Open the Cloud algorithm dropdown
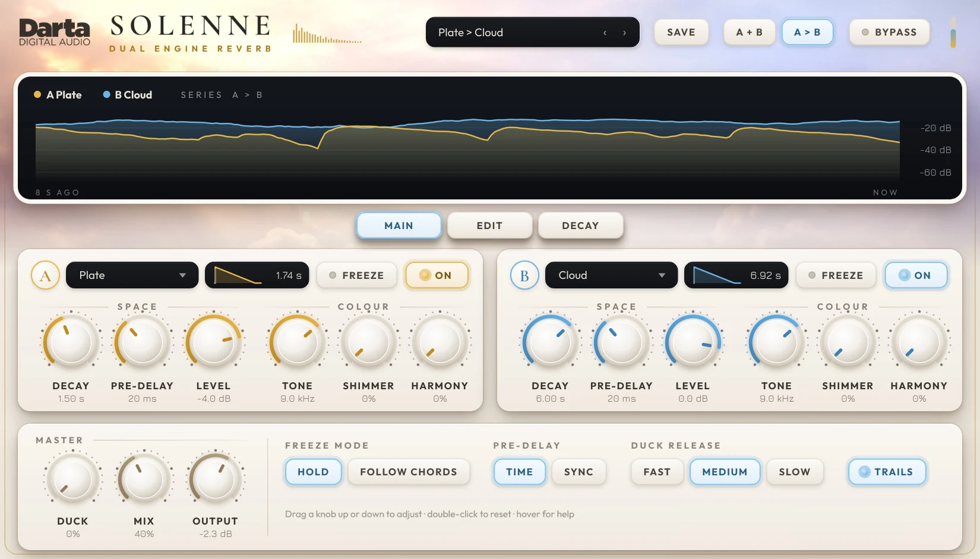Image resolution: width=980 pixels, height=559 pixels. [611, 275]
